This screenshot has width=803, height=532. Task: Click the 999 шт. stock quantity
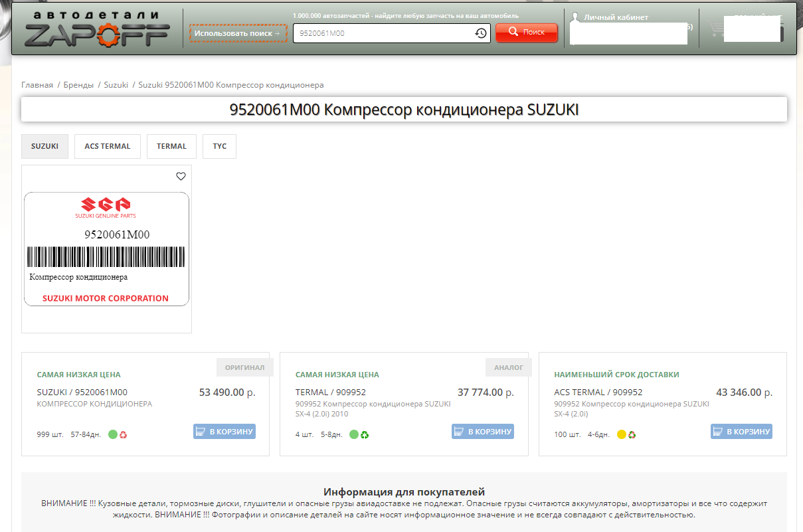(x=50, y=435)
